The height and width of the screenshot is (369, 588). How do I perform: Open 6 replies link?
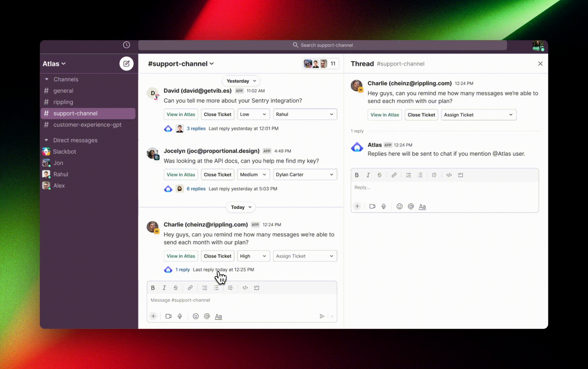coord(196,189)
